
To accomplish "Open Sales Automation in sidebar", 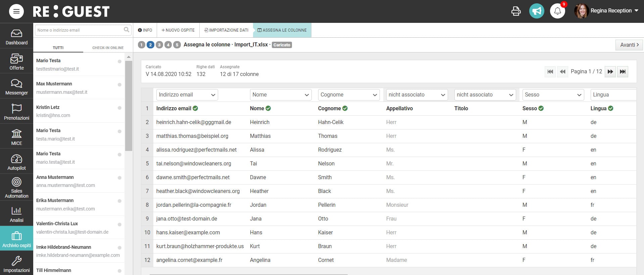I will pos(16,188).
